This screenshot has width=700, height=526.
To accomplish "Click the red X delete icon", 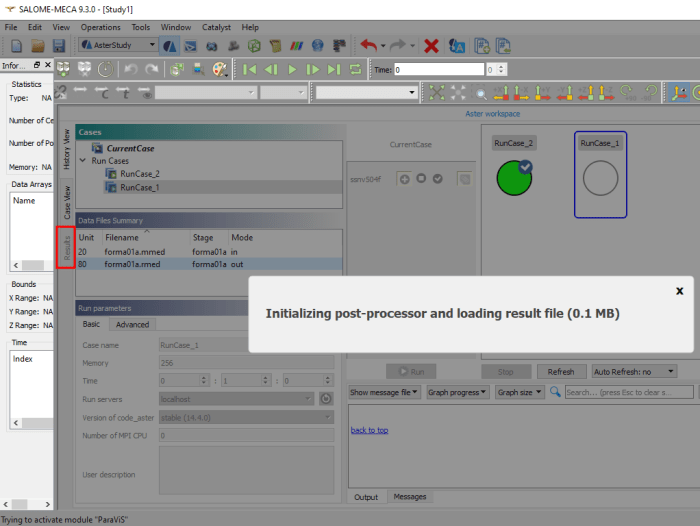I will click(431, 46).
